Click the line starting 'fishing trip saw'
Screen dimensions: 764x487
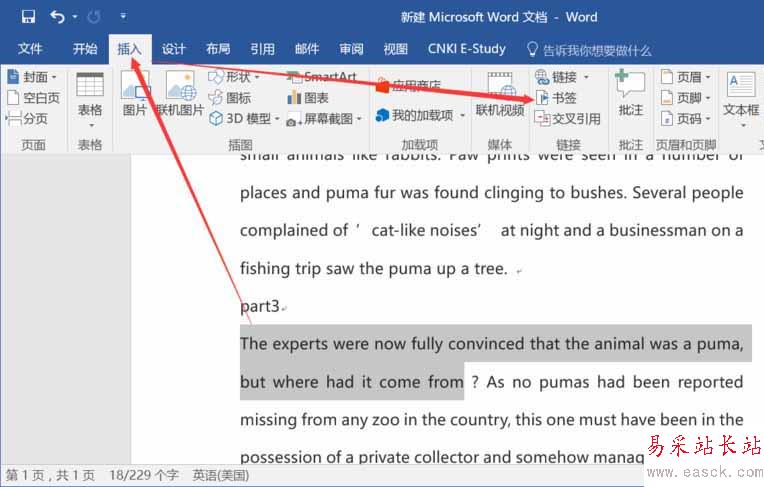(x=374, y=269)
